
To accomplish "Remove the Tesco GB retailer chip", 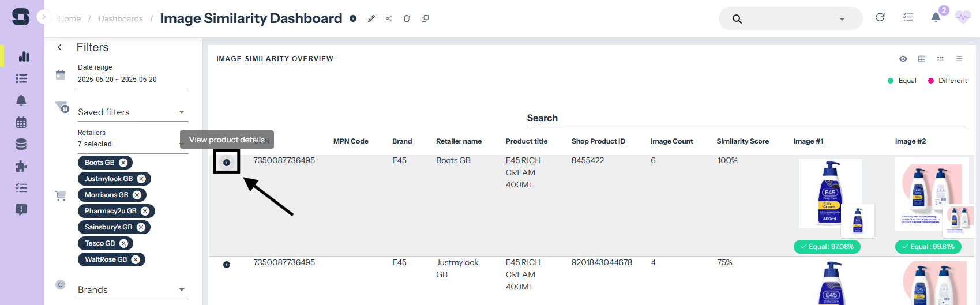I will point(123,243).
